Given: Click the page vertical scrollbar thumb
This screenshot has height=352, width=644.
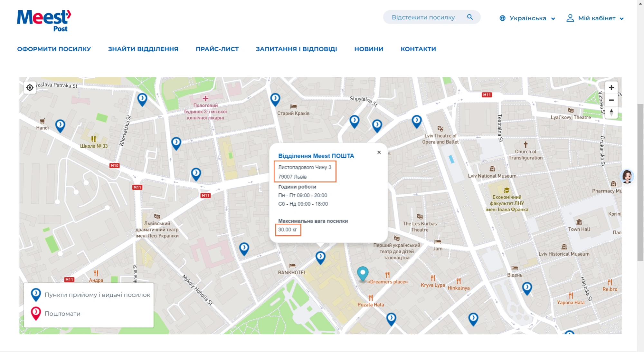Looking at the screenshot, I should click(x=640, y=182).
